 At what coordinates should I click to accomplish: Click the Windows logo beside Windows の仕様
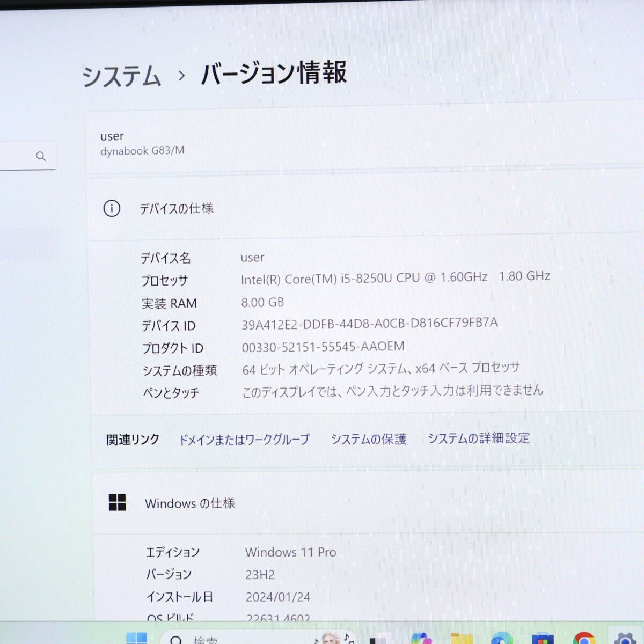117,503
